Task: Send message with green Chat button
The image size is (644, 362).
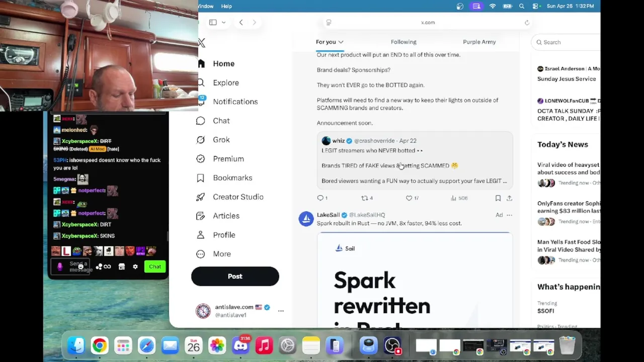Action: coord(155,267)
